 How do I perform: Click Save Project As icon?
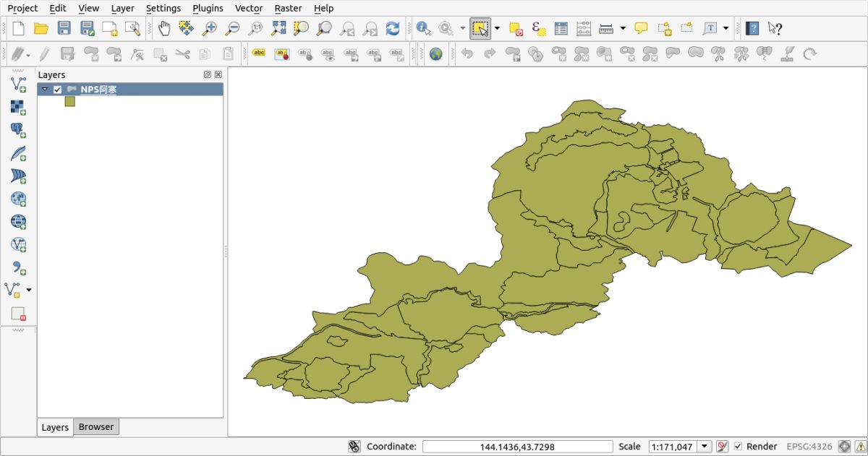point(88,28)
